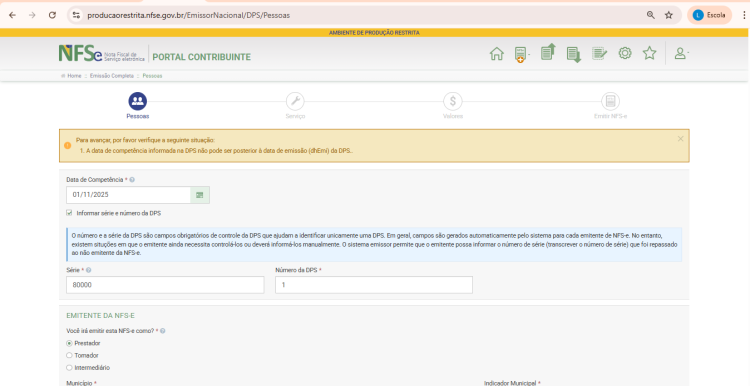Select the Emitir NFS-e step
This screenshot has height=386, width=750.
610,101
